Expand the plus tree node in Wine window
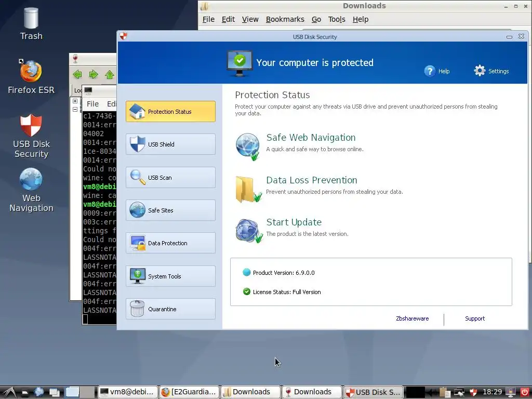The image size is (532, 399). (x=75, y=101)
